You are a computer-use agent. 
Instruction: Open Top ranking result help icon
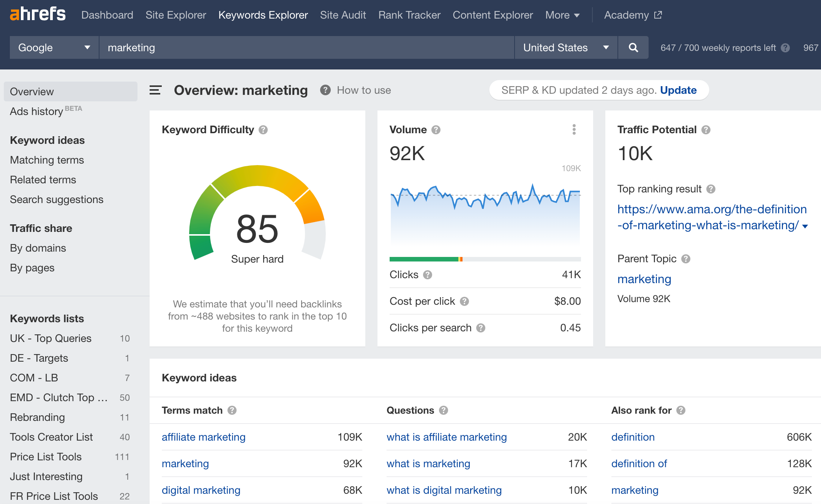[x=711, y=189]
